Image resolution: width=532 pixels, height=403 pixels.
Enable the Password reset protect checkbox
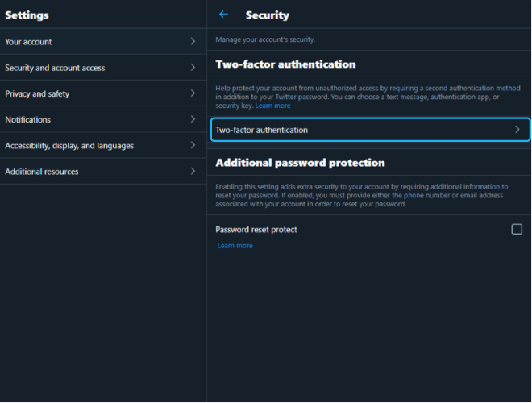(x=517, y=230)
